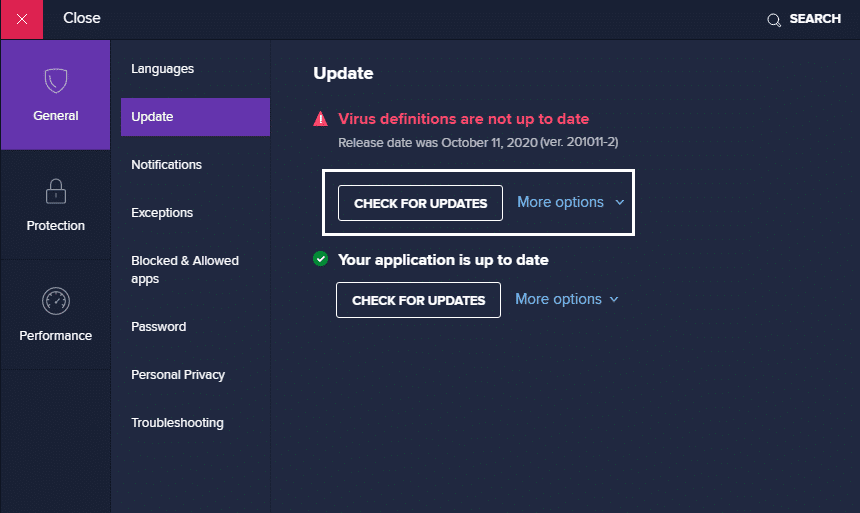Open the Languages settings
The width and height of the screenshot is (860, 513).
pos(162,69)
